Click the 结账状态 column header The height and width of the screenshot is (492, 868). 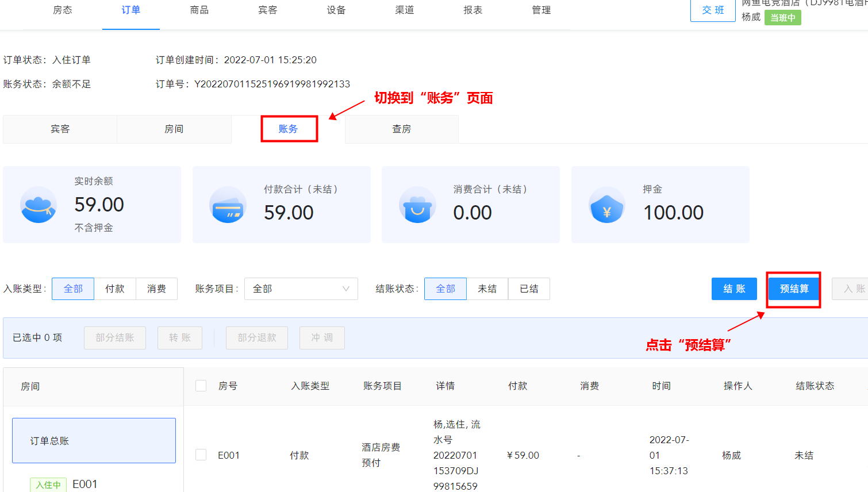pyautogui.click(x=815, y=386)
